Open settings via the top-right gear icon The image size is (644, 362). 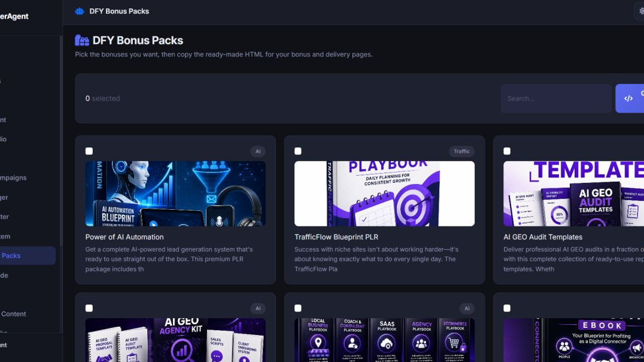pos(640,11)
